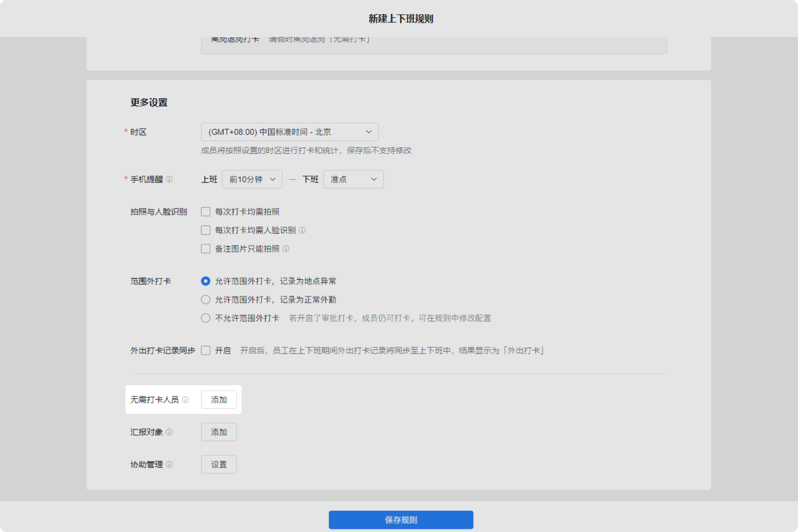The height and width of the screenshot is (532, 798).
Task: Click 添加 button for 无需打卡人员
Action: click(219, 400)
